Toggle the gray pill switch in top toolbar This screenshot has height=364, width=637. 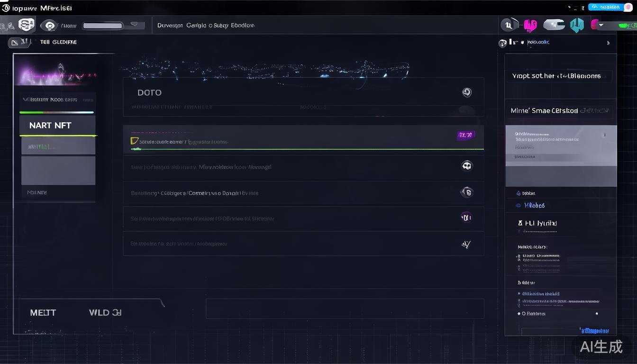(554, 25)
